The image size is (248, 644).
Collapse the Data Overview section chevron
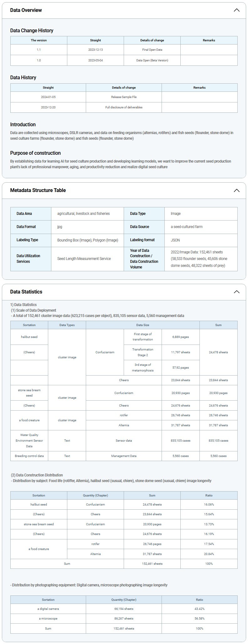point(236,10)
